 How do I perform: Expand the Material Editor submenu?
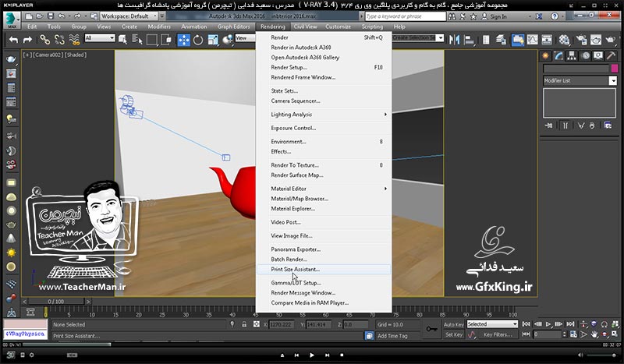tap(323, 189)
